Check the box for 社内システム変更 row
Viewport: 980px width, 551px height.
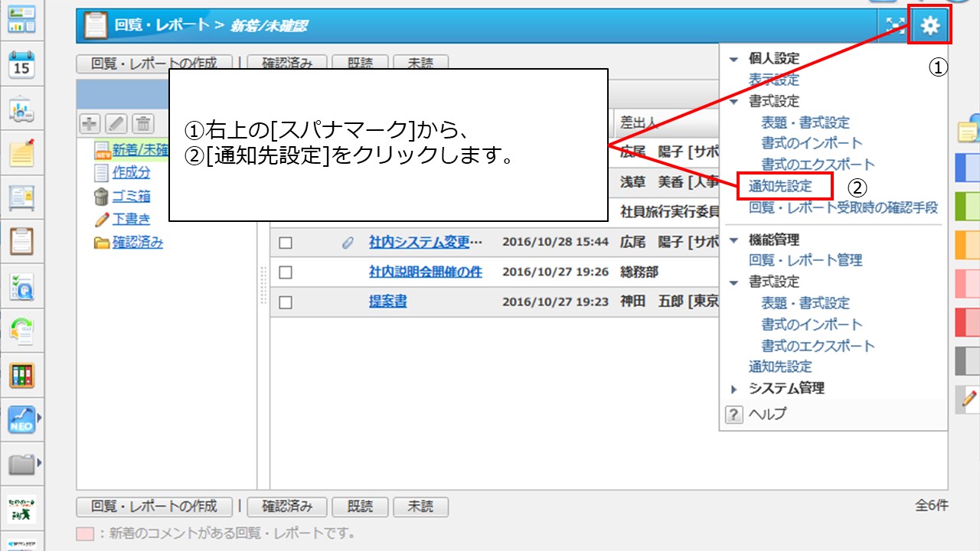click(x=286, y=243)
